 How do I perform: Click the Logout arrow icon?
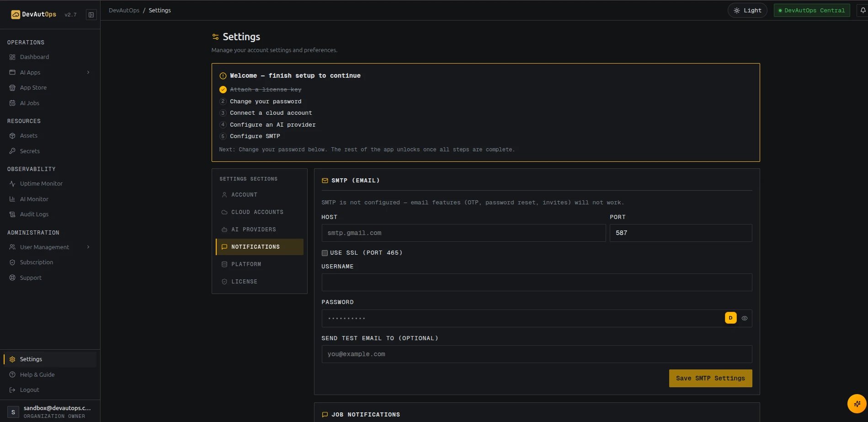point(12,390)
